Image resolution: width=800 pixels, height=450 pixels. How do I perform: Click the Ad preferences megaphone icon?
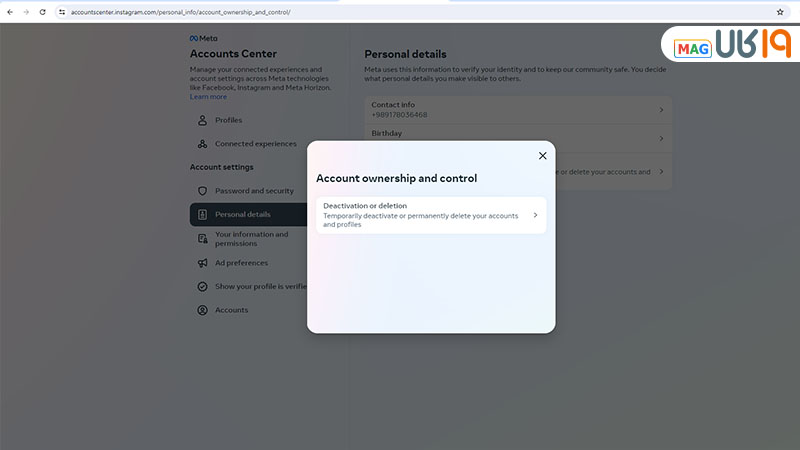point(202,263)
